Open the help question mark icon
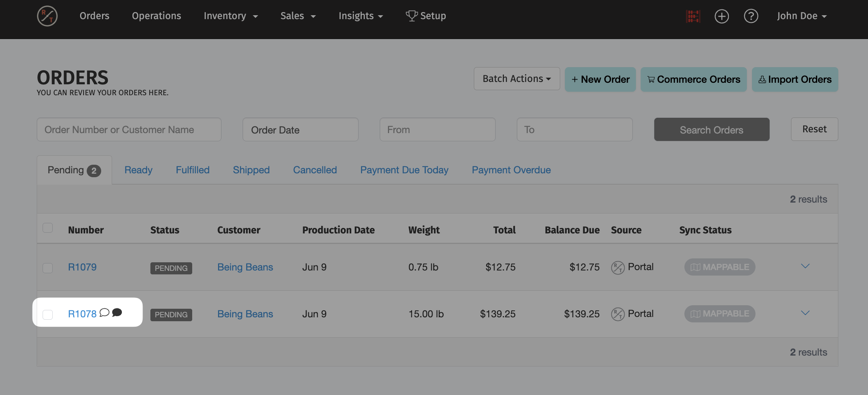The width and height of the screenshot is (868, 395). tap(751, 16)
